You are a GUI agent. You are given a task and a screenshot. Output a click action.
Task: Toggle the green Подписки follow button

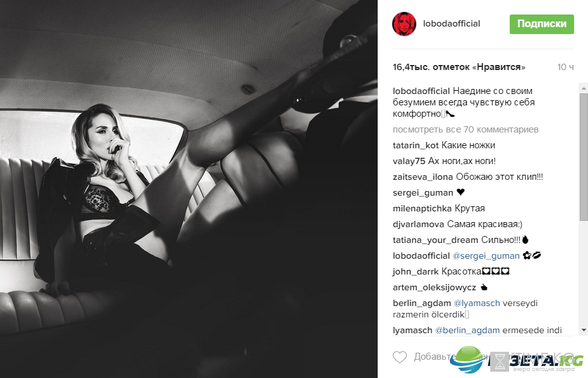[541, 24]
